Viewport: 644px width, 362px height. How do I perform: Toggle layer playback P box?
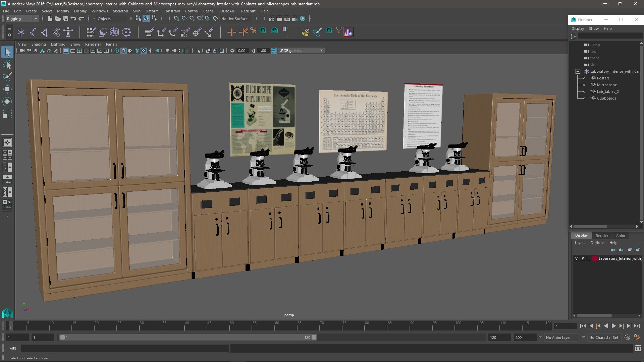coord(583,258)
